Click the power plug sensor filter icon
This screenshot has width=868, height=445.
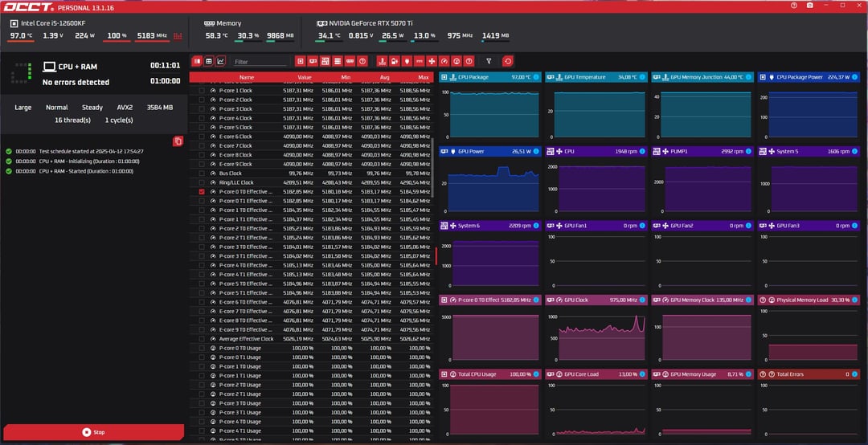click(407, 61)
